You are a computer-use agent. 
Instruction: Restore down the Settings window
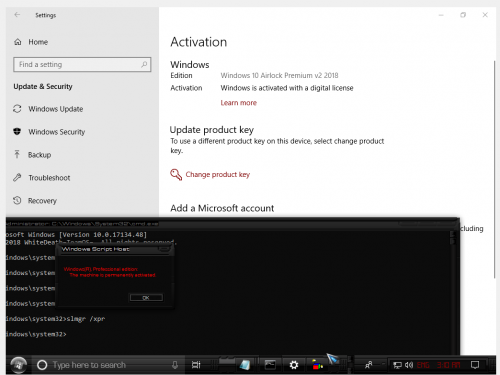(x=463, y=15)
